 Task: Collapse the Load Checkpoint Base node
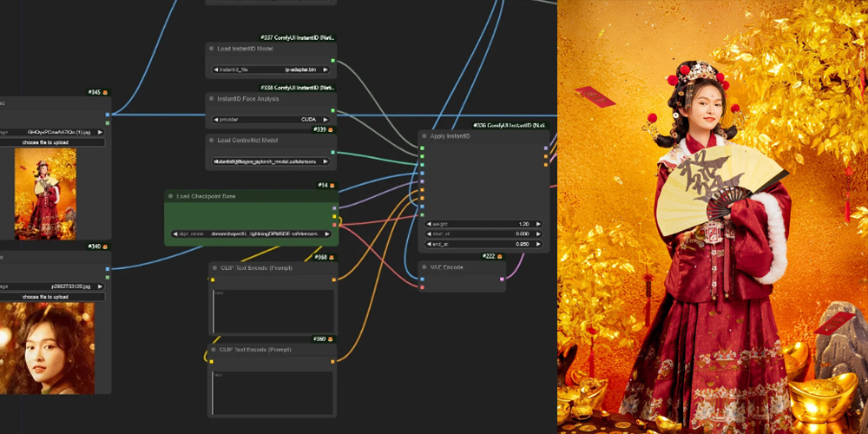click(170, 196)
